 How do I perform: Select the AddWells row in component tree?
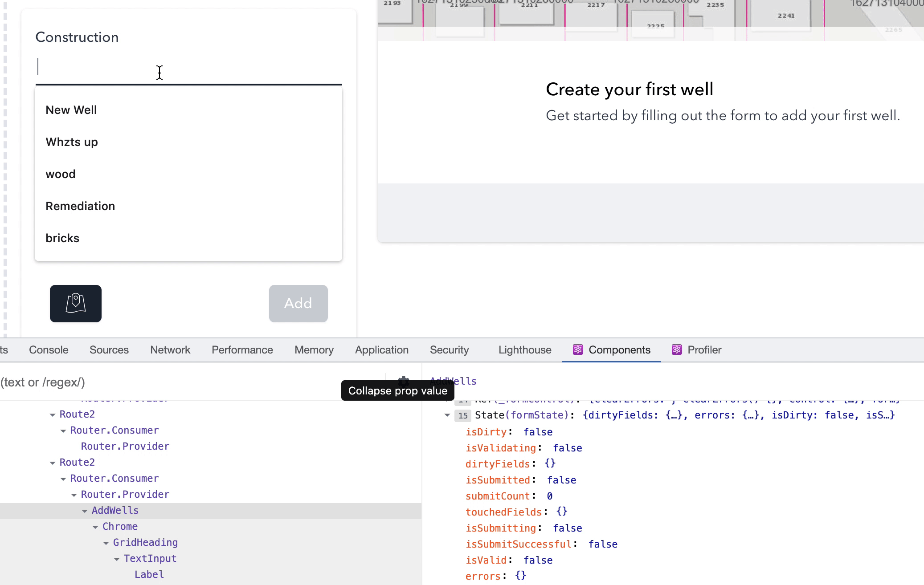pyautogui.click(x=211, y=511)
